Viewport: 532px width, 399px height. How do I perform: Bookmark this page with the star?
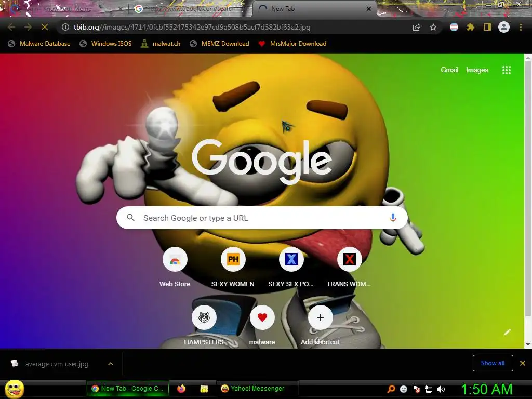tap(433, 27)
